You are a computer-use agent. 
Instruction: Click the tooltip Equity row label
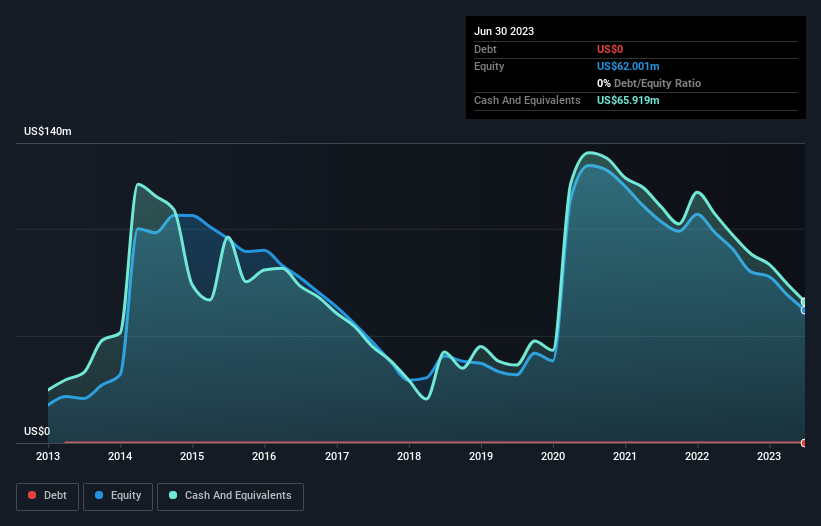coord(489,66)
